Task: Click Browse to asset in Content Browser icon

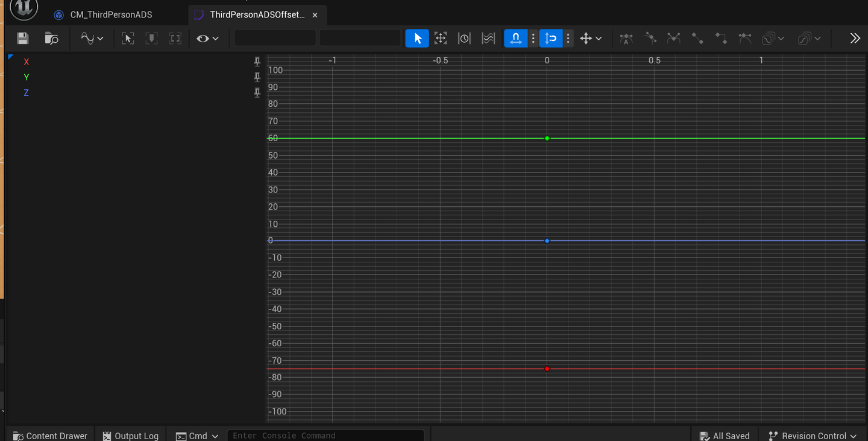Action: click(x=52, y=39)
